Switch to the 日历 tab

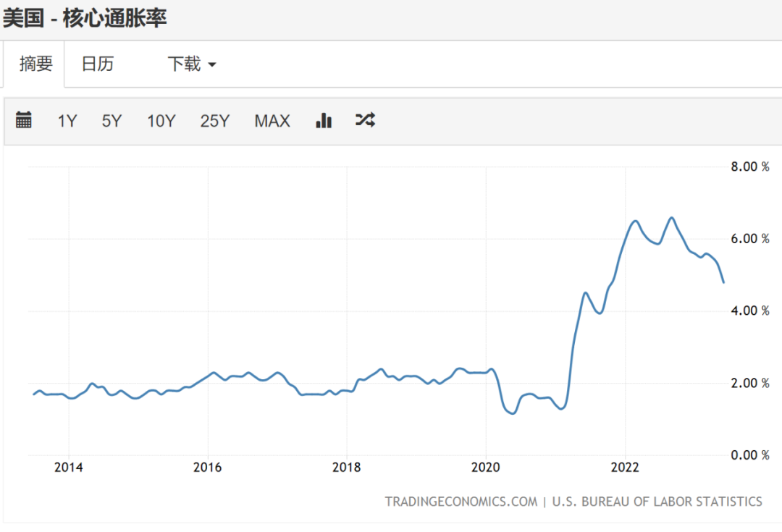(98, 64)
